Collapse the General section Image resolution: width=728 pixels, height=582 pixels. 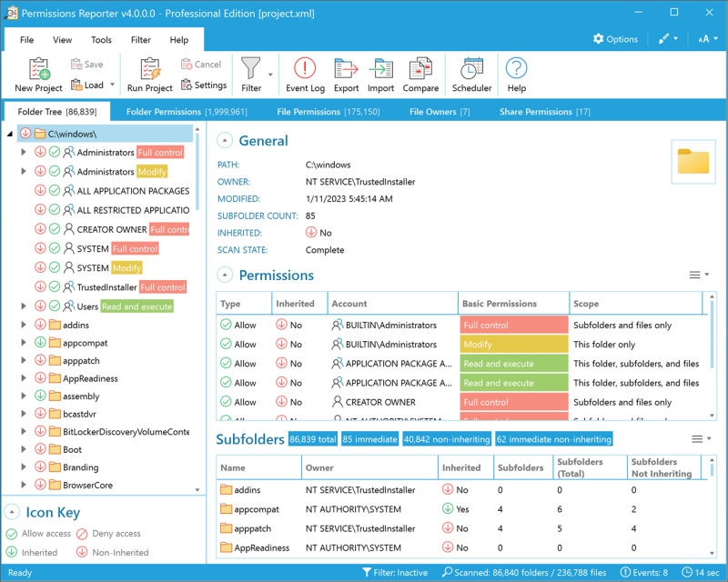[x=224, y=141]
